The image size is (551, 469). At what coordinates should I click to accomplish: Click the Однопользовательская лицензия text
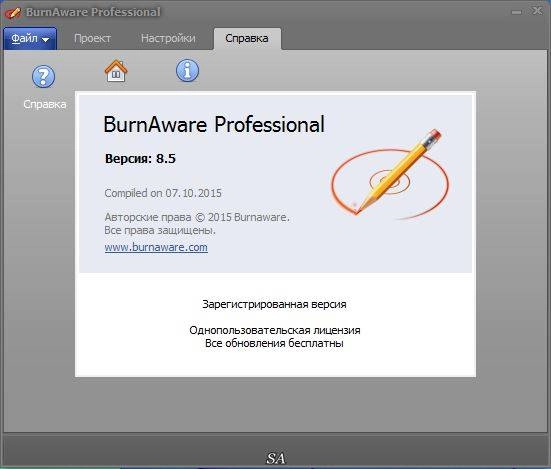275,330
